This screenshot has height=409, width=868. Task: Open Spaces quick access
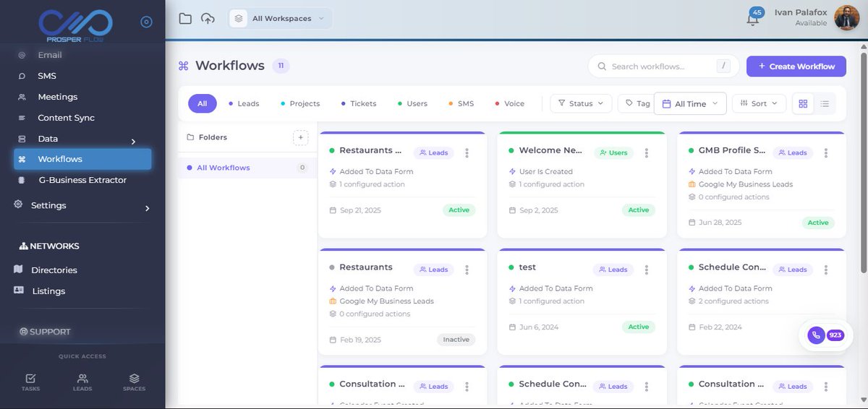pyautogui.click(x=134, y=382)
